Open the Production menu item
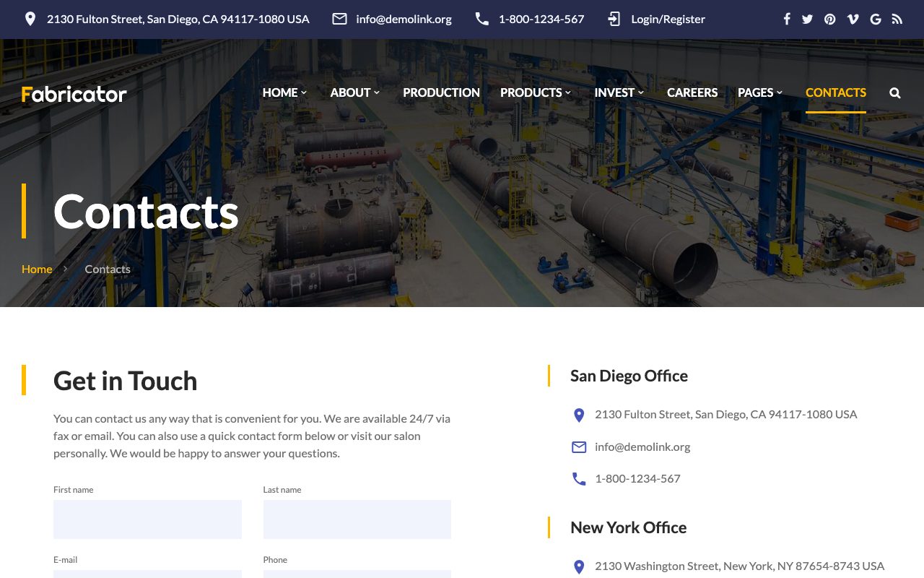Screen dimensions: 924x578 [x=441, y=92]
